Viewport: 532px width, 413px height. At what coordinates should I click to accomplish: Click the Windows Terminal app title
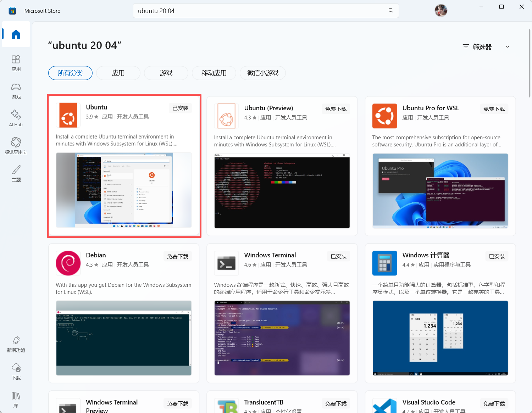click(270, 255)
